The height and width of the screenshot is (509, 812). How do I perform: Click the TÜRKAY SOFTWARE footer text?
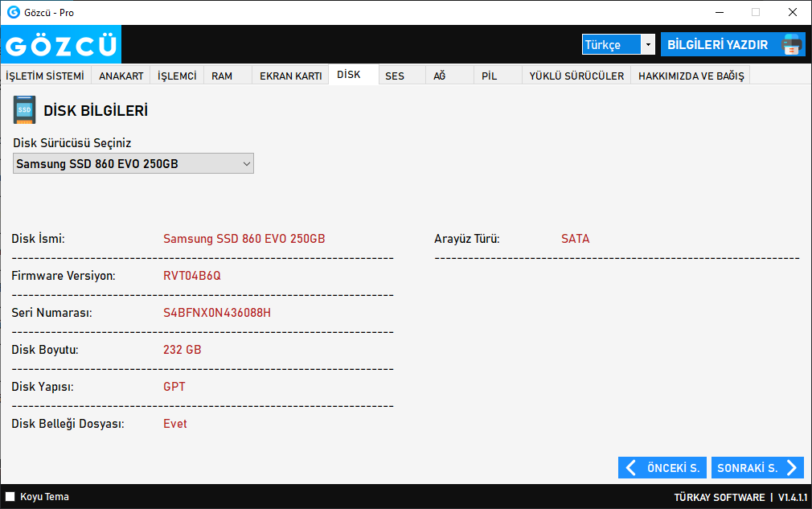coord(720,497)
